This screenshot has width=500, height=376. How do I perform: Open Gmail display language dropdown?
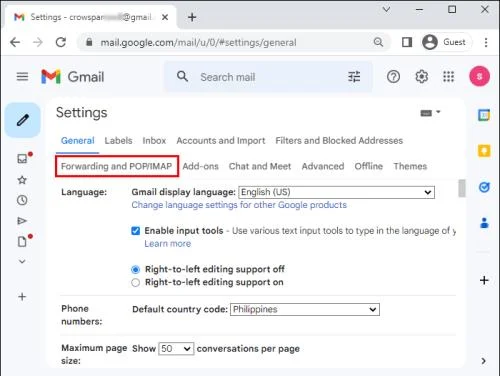(x=337, y=192)
